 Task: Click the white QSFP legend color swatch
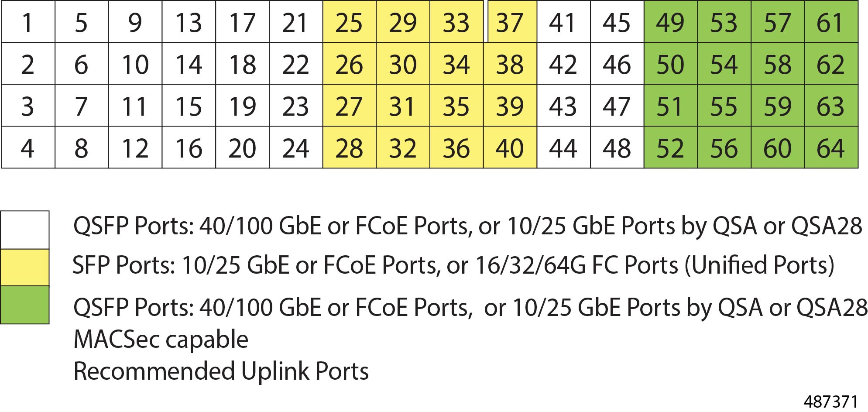click(25, 230)
